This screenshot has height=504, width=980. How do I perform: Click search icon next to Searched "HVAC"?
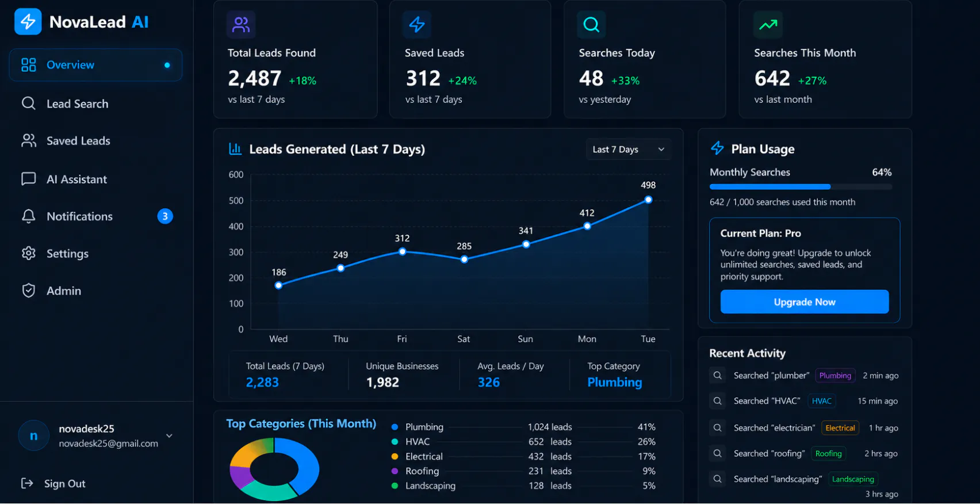click(x=718, y=401)
